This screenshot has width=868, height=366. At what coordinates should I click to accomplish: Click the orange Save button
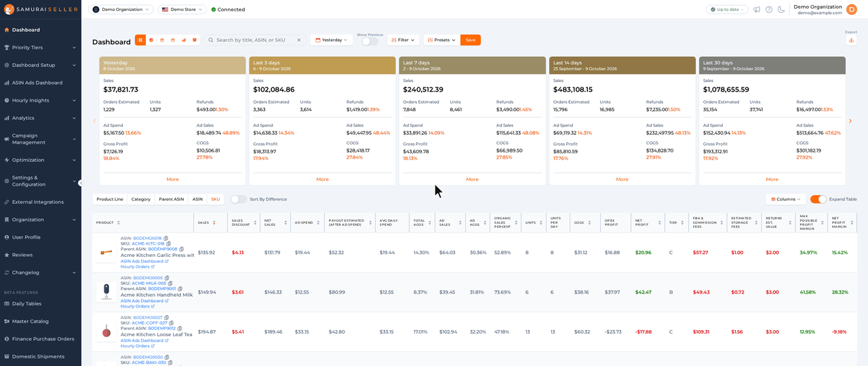(x=470, y=40)
